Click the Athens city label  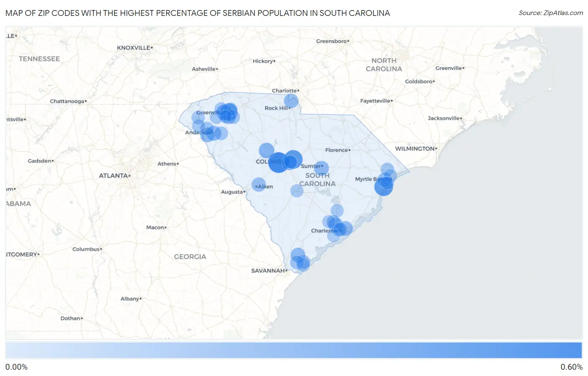pyautogui.click(x=168, y=164)
